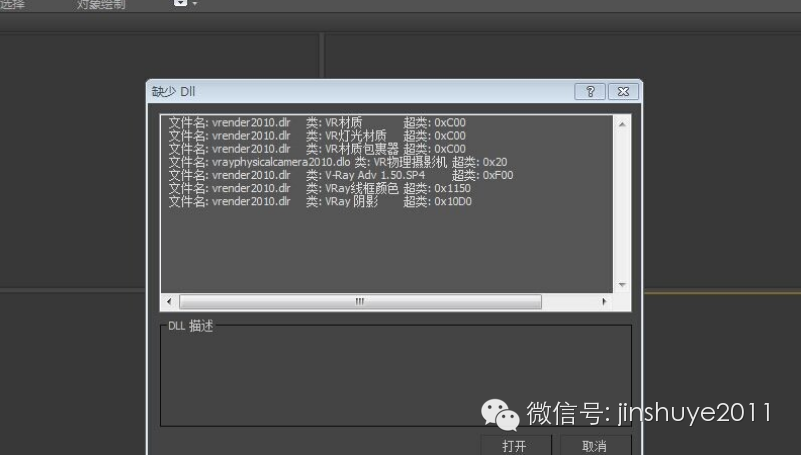Viewport: 801px width, 455px height.
Task: Click the horizontal scrollbar thumb
Action: coord(360,301)
